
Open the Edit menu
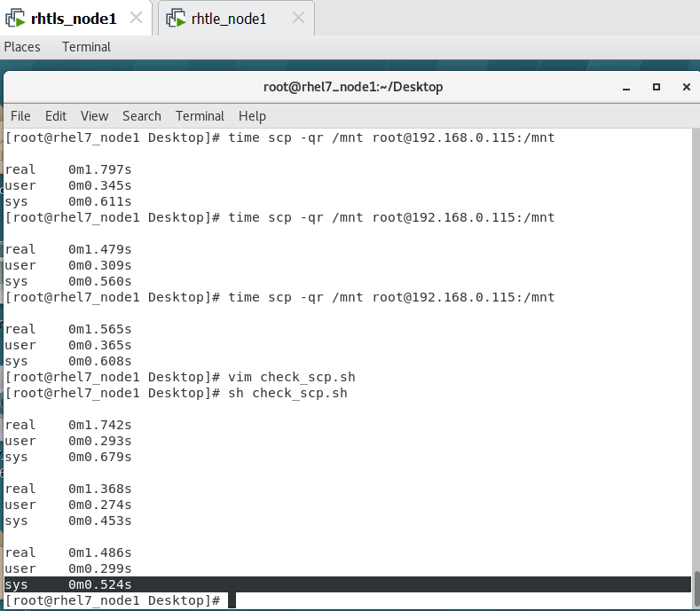(56, 116)
